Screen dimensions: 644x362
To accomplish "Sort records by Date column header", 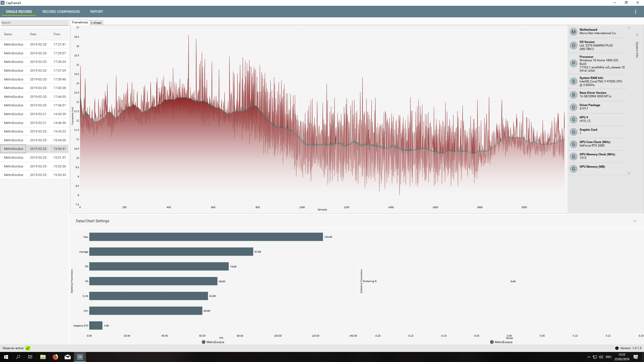I will point(33,34).
